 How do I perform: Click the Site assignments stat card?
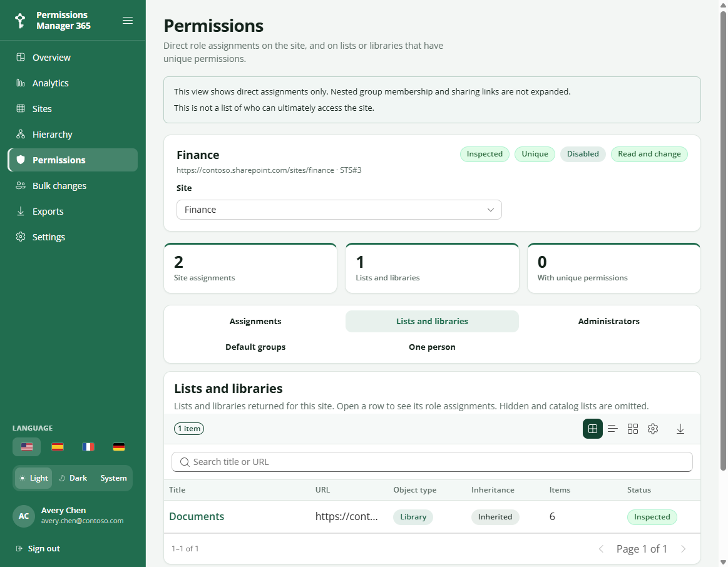(x=250, y=268)
